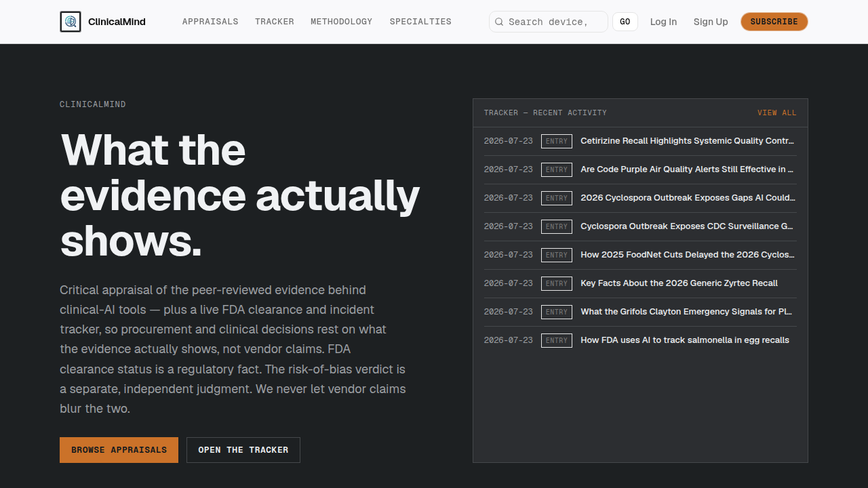Viewport: 868px width, 488px height.
Task: Open 2026 Cyclospora Outbreak Exposes Gaps entry
Action: [x=688, y=198]
